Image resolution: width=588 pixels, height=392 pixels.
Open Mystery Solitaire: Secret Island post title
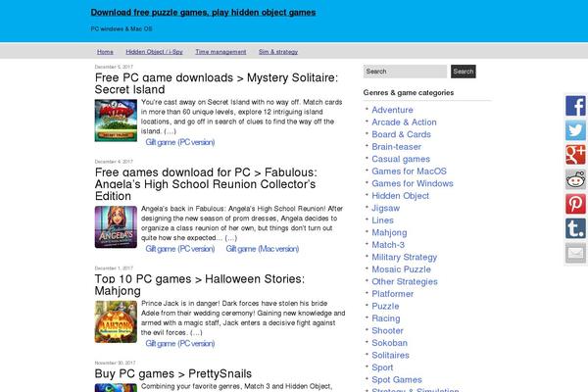coord(217,83)
